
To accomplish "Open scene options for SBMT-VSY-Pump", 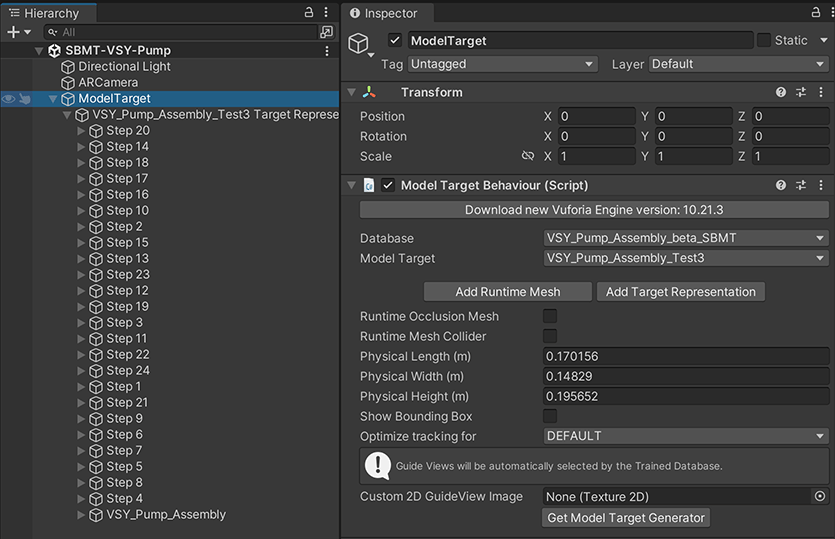I will click(326, 51).
